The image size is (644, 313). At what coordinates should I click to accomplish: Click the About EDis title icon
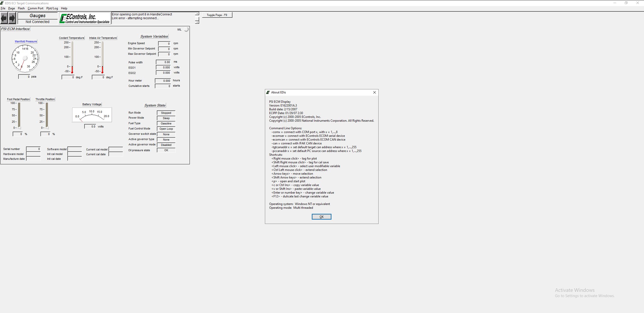(x=268, y=92)
